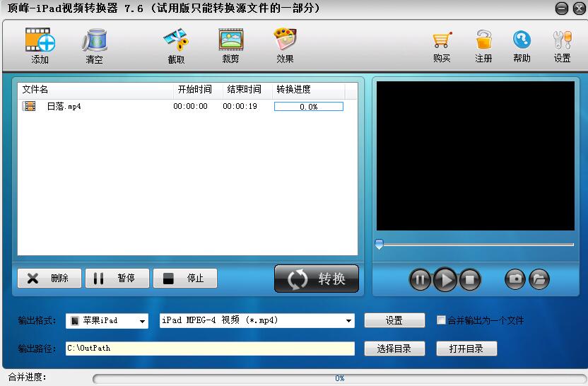Click the black video preview area
Image resolution: width=588 pixels, height=386 pixels.
(476, 156)
